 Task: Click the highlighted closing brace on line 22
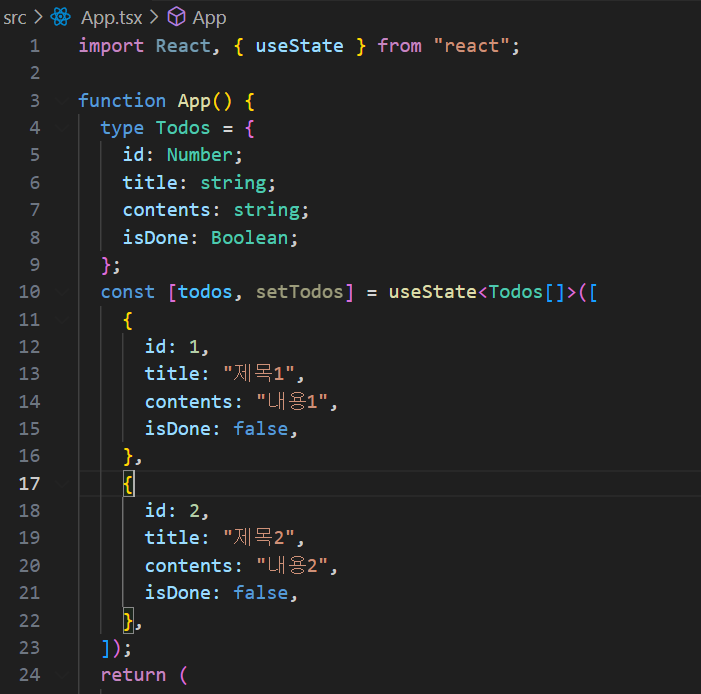coord(128,621)
